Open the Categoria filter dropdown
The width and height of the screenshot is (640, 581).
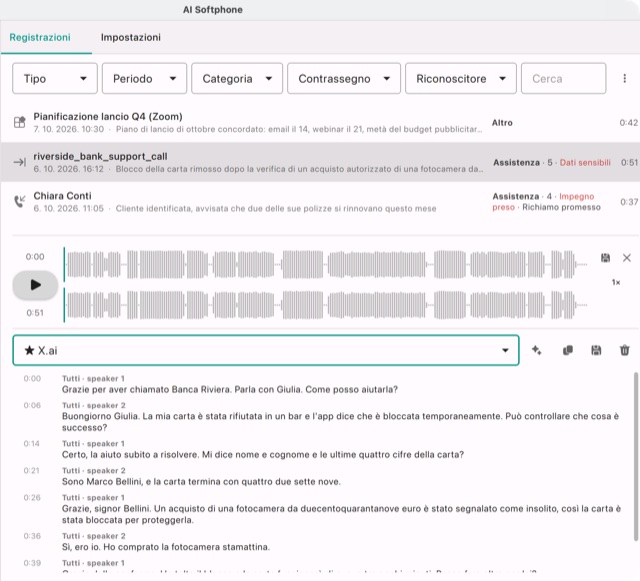pyautogui.click(x=237, y=78)
